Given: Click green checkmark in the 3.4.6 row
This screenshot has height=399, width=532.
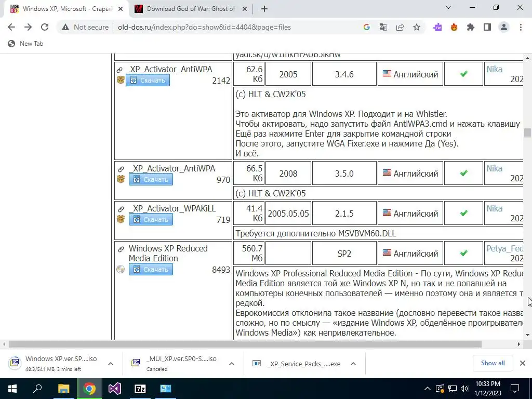Looking at the screenshot, I should pos(464,74).
